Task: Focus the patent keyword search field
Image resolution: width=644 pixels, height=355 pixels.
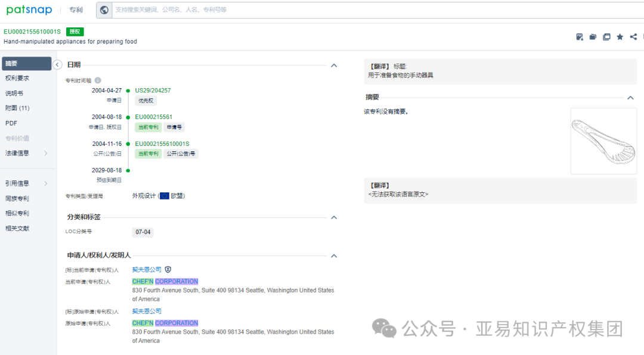Action: [x=378, y=10]
